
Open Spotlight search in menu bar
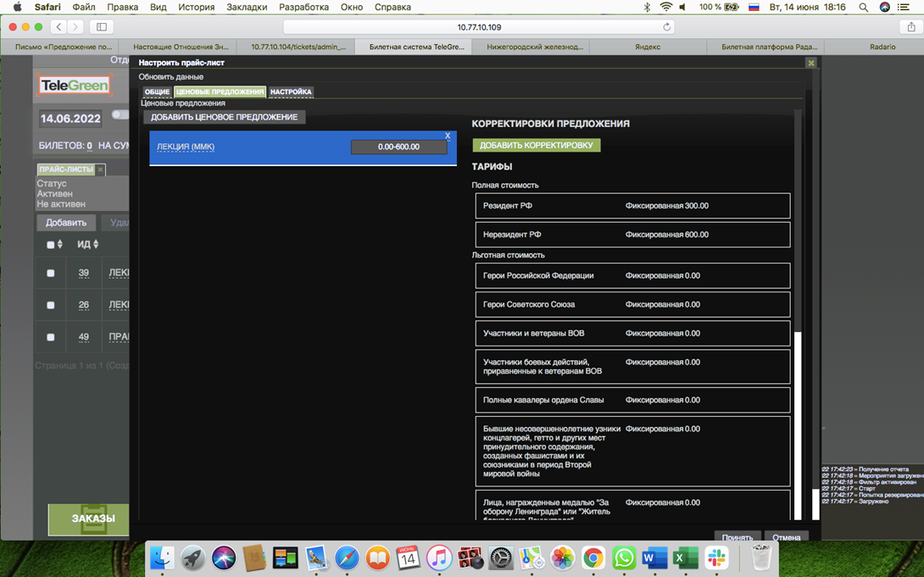coord(864,7)
